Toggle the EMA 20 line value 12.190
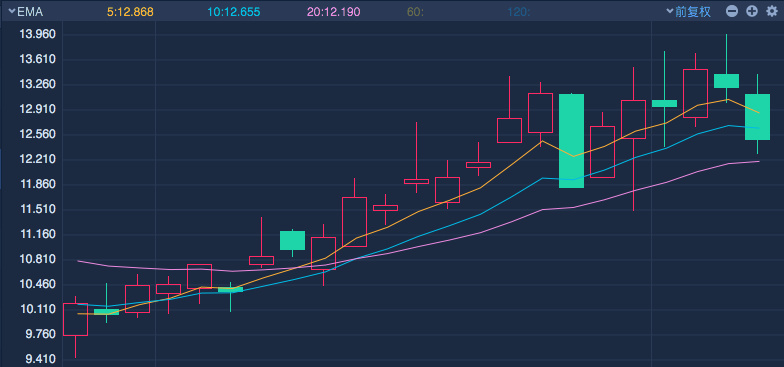Image resolution: width=784 pixels, height=367 pixels. [x=334, y=12]
